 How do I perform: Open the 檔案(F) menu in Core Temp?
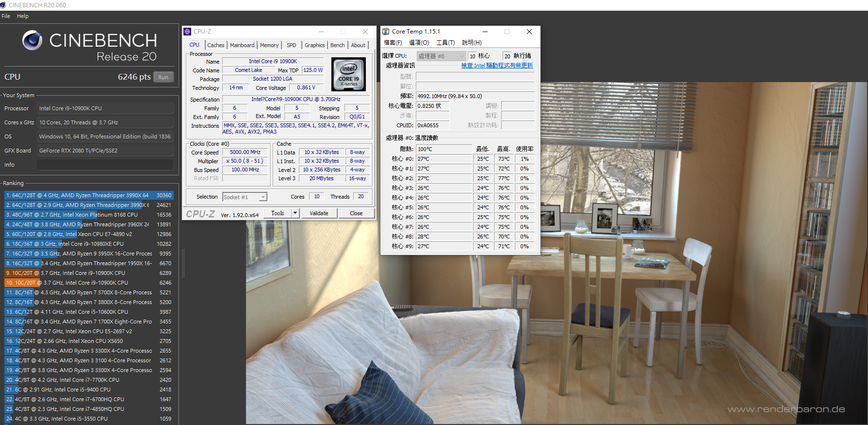pos(393,43)
